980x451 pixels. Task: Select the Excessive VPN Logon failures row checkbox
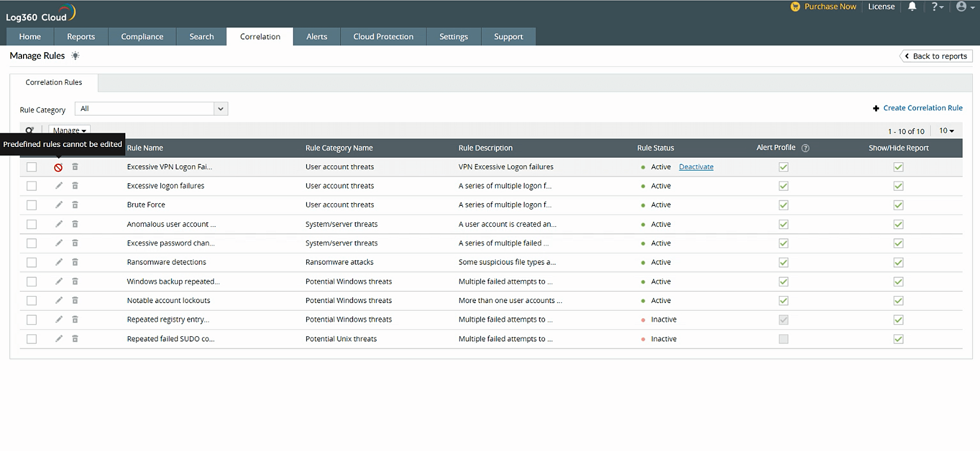(x=32, y=167)
